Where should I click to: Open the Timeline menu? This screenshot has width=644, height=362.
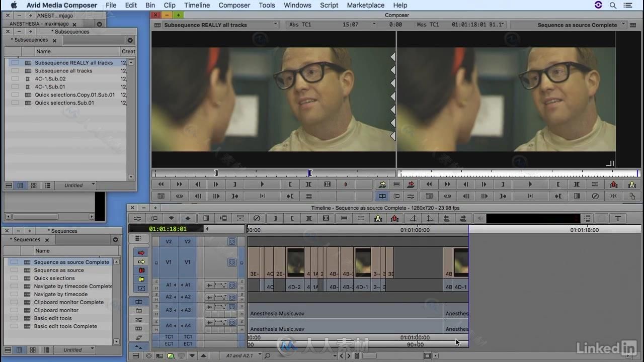coord(197,5)
